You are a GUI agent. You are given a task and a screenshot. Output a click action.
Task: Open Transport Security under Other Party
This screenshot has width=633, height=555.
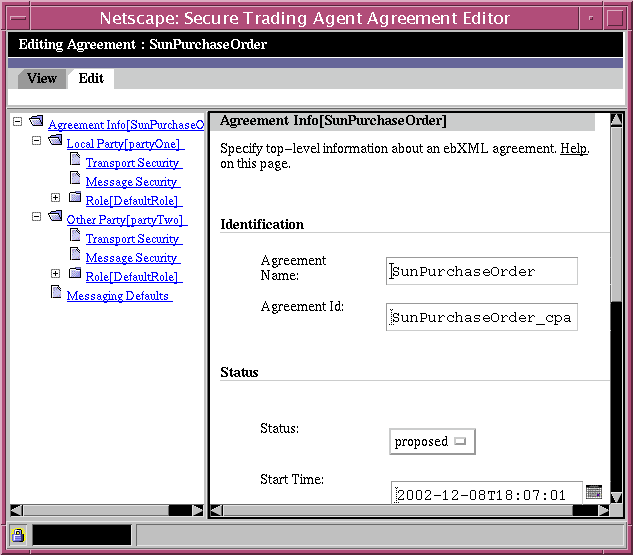pyautogui.click(x=134, y=239)
